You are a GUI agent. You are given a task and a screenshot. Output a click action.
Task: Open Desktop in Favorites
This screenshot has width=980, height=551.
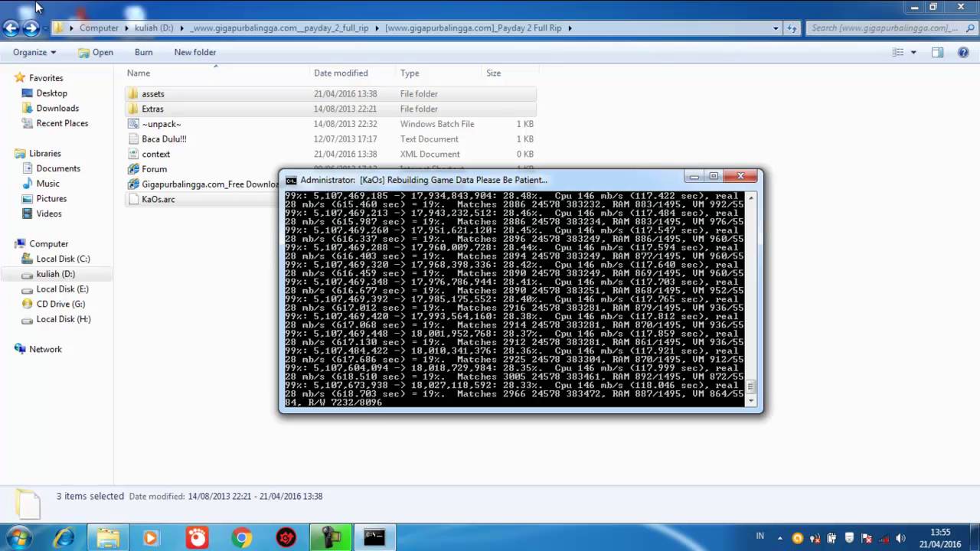click(x=51, y=93)
